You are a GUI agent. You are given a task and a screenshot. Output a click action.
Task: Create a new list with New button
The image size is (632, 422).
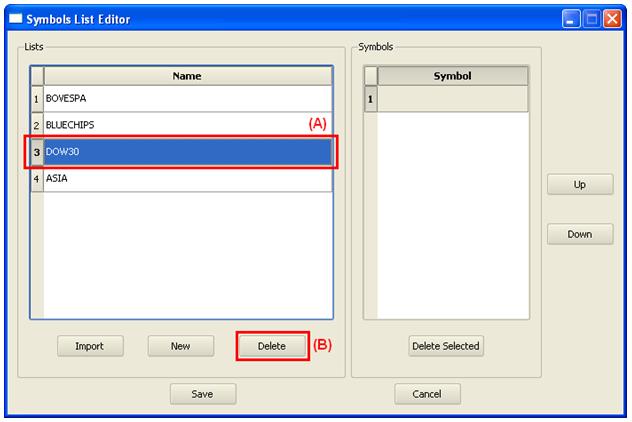click(x=180, y=346)
